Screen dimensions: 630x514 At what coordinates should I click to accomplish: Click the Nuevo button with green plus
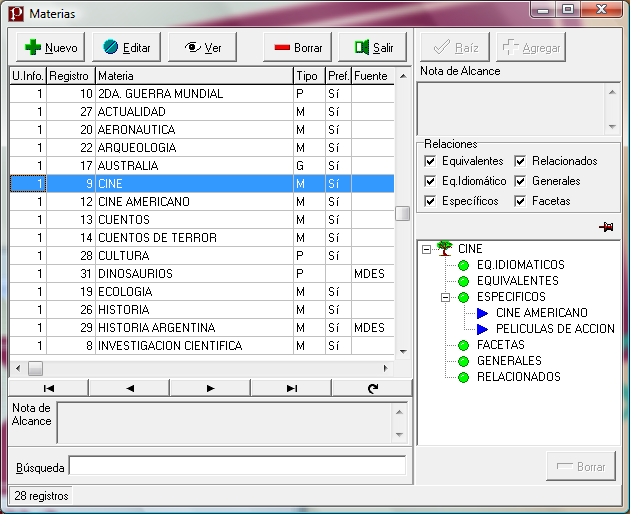tap(50, 47)
